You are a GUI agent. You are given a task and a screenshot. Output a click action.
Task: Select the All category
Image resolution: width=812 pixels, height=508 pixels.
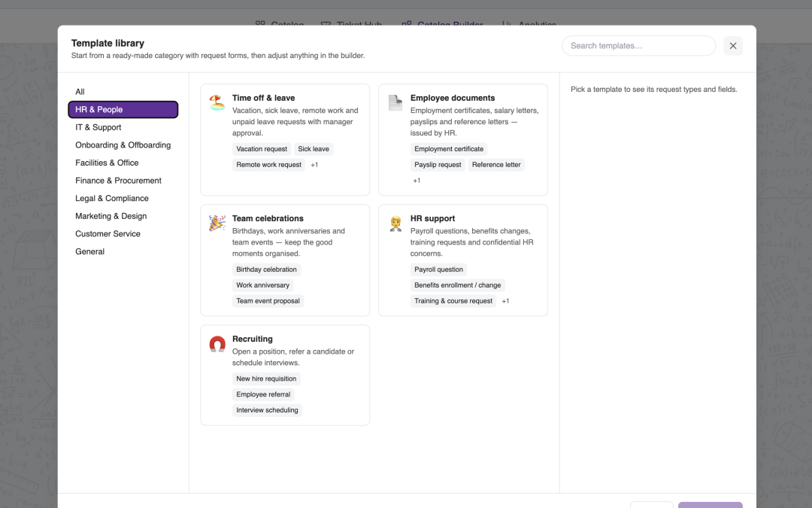pyautogui.click(x=123, y=92)
